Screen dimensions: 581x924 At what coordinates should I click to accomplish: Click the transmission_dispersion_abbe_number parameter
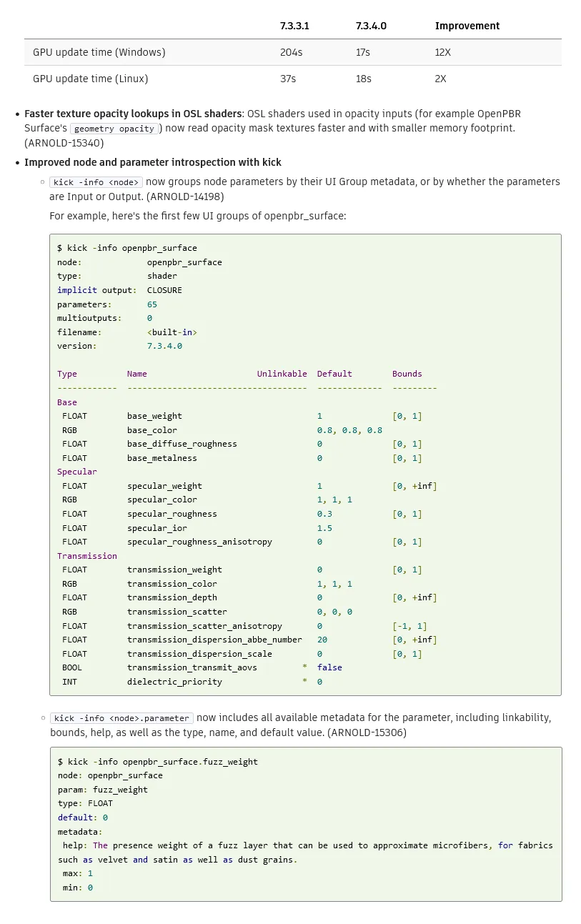(x=214, y=640)
